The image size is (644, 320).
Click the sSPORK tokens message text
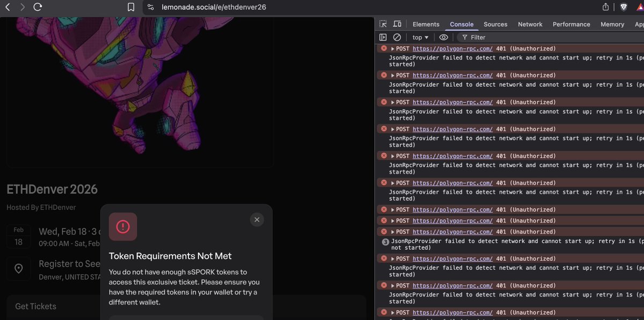pyautogui.click(x=184, y=287)
